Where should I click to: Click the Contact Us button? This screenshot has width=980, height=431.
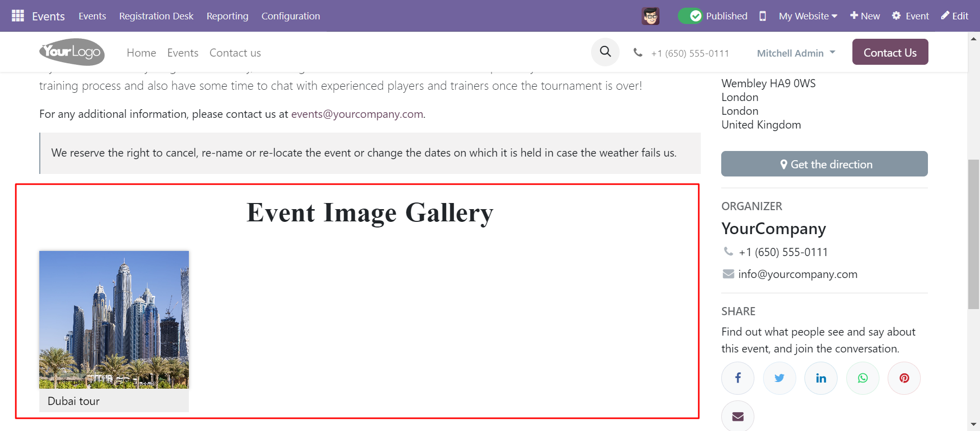coord(890,52)
